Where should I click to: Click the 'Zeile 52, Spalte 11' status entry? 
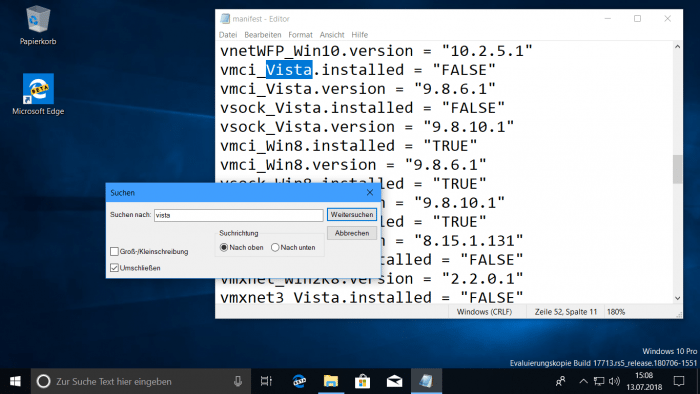tap(566, 312)
